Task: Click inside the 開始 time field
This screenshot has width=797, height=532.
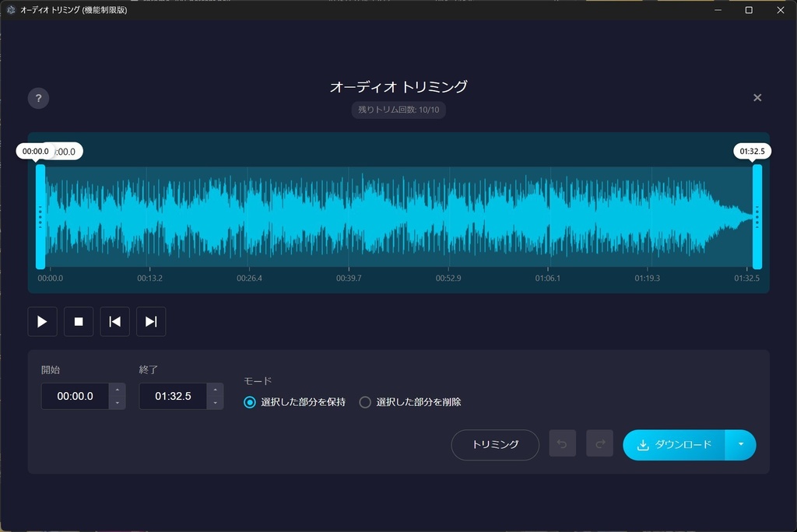Action: (74, 396)
